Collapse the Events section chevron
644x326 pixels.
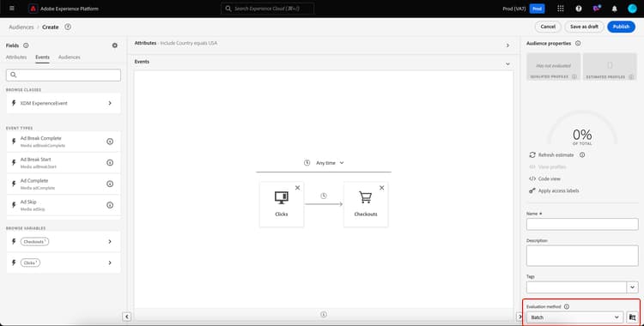pyautogui.click(x=507, y=63)
